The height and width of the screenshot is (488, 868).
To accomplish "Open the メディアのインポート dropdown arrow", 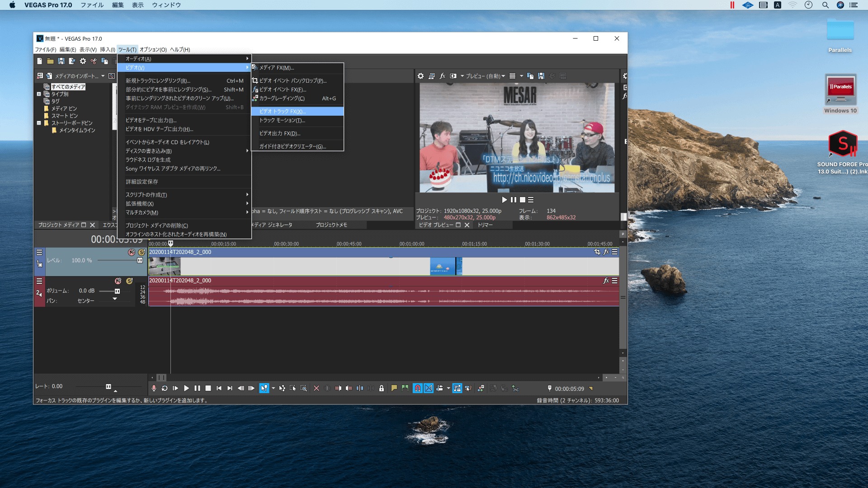I will tap(103, 76).
